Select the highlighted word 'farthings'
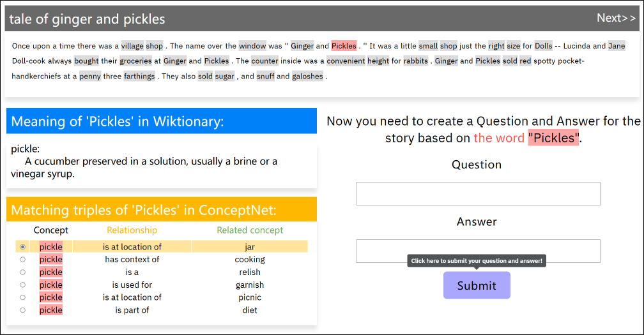Screen dimensions: 644x335 139,77
